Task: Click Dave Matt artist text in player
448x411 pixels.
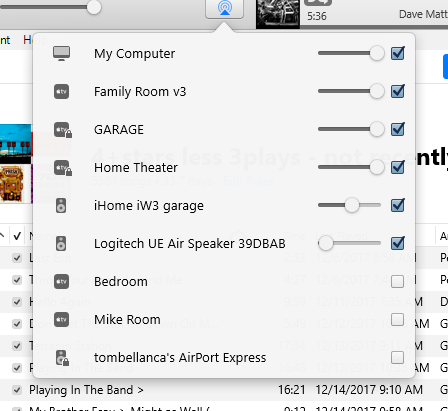Action: (423, 14)
